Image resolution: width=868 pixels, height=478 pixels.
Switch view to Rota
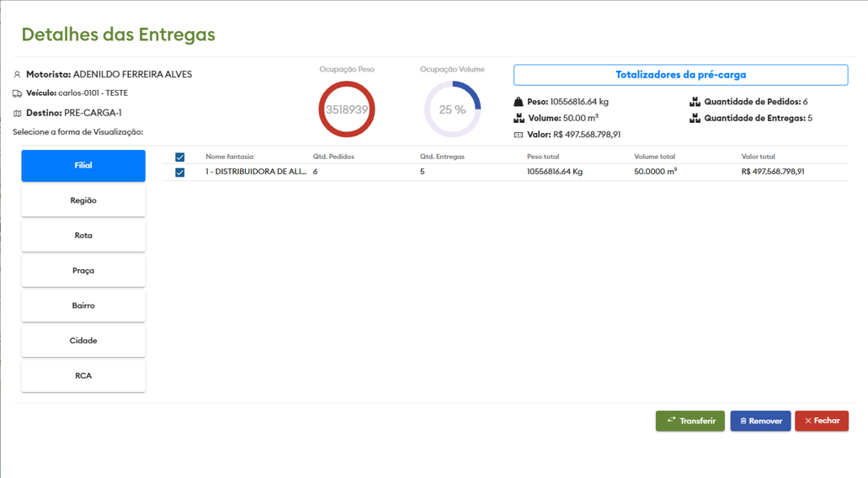point(83,236)
